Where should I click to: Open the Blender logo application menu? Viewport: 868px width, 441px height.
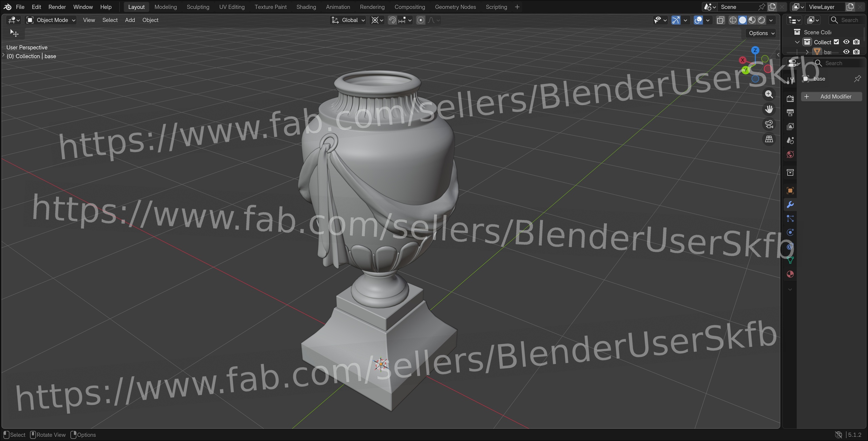pos(7,7)
